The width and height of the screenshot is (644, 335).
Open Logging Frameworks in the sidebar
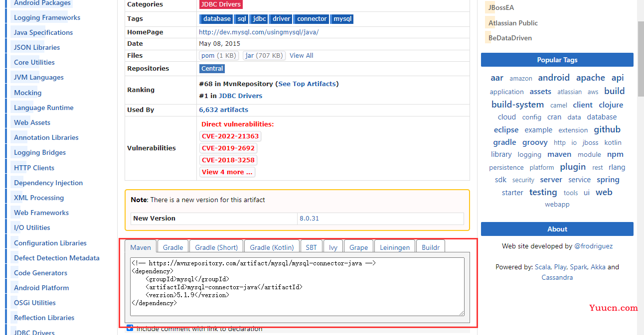coord(47,17)
